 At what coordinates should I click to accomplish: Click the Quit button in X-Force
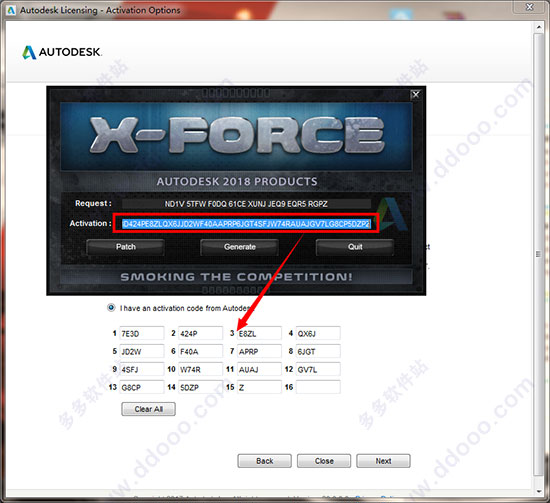coord(355,247)
